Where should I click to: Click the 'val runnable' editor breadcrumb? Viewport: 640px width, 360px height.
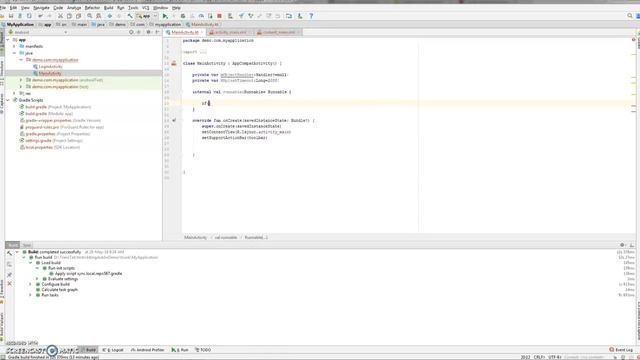[226, 238]
